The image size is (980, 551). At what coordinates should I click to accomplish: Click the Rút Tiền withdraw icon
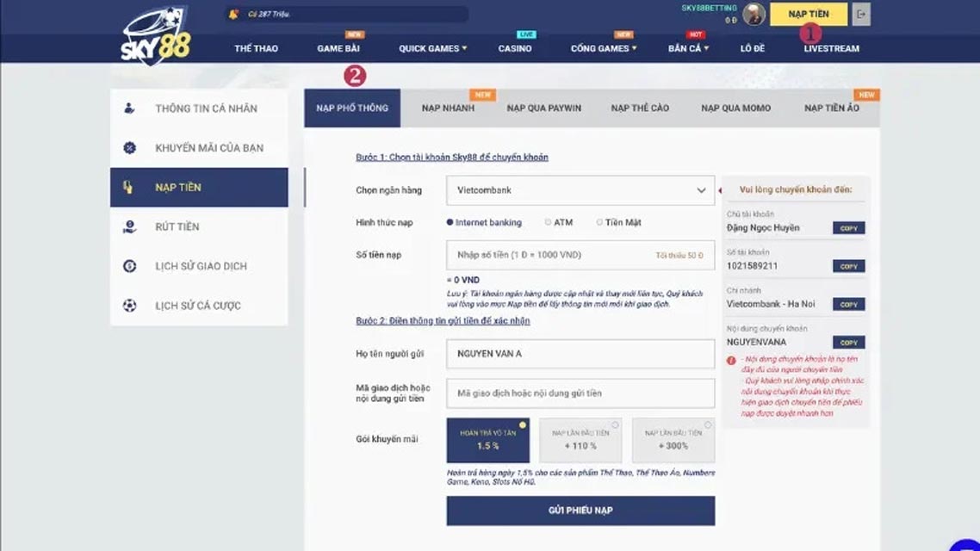coord(129,226)
